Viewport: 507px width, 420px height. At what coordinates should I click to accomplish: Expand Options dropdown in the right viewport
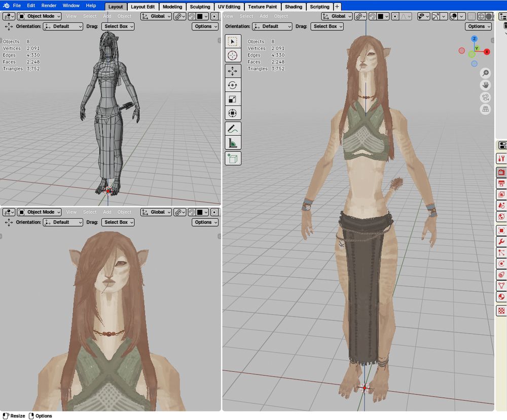click(478, 26)
